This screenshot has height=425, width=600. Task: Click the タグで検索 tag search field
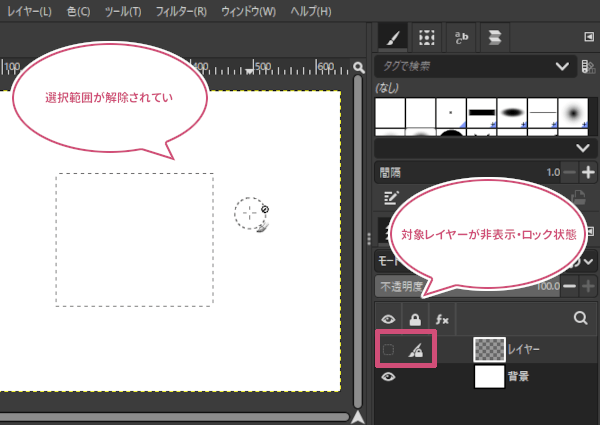pyautogui.click(x=465, y=66)
